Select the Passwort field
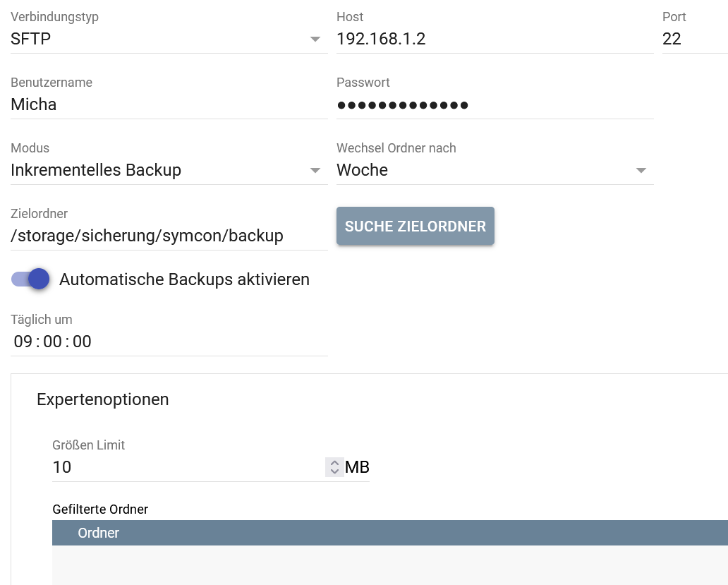The width and height of the screenshot is (728, 585). tap(494, 104)
